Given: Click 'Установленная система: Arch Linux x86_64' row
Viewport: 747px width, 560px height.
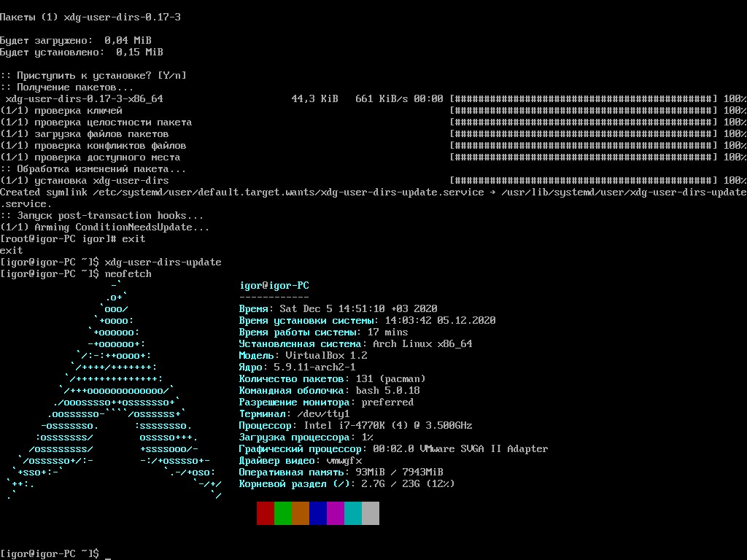Looking at the screenshot, I should coord(356,344).
